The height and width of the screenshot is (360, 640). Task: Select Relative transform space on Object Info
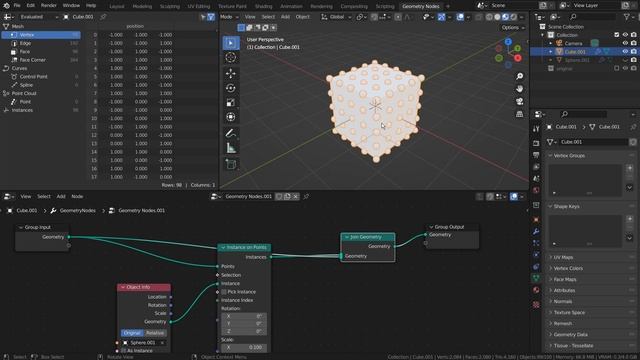(155, 333)
